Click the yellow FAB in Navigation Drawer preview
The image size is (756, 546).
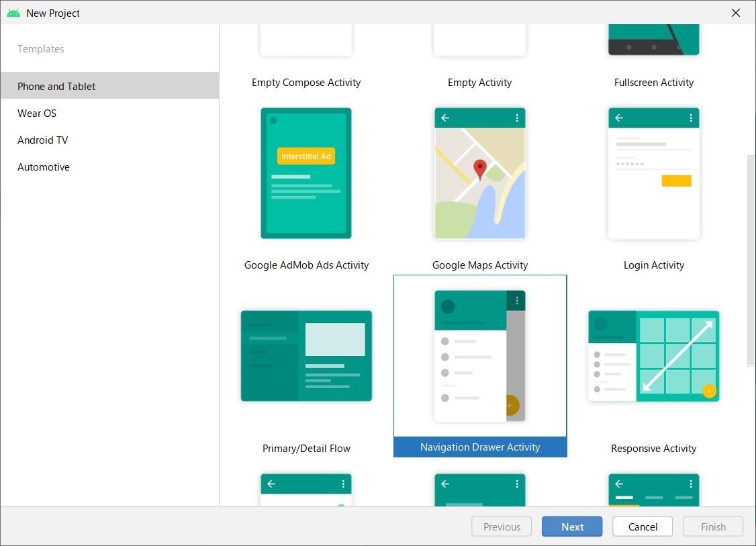(512, 405)
